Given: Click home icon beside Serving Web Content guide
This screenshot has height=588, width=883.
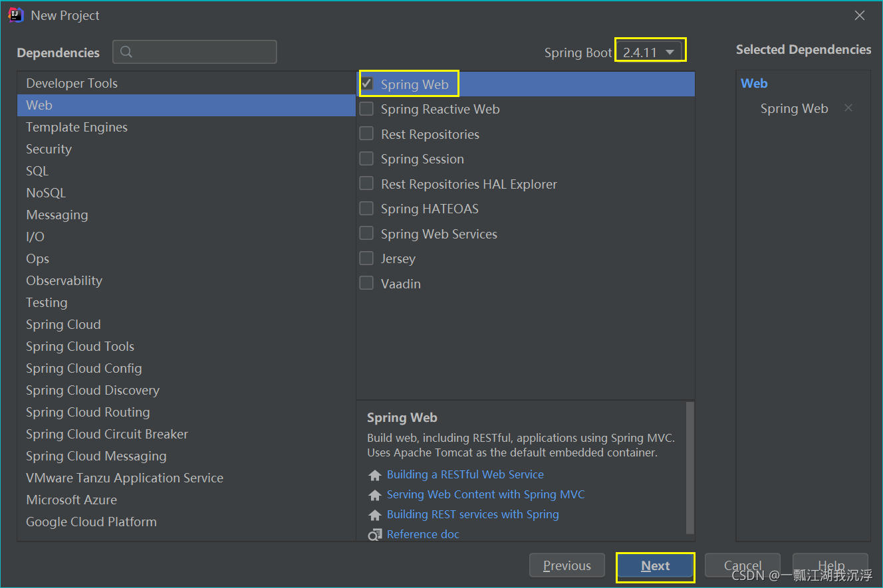Looking at the screenshot, I should coord(375,495).
